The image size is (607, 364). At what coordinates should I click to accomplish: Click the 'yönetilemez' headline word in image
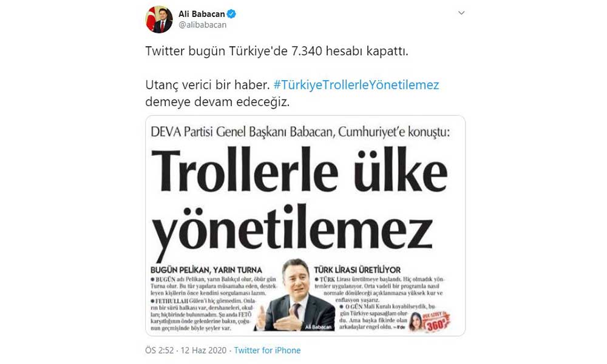tap(291, 229)
